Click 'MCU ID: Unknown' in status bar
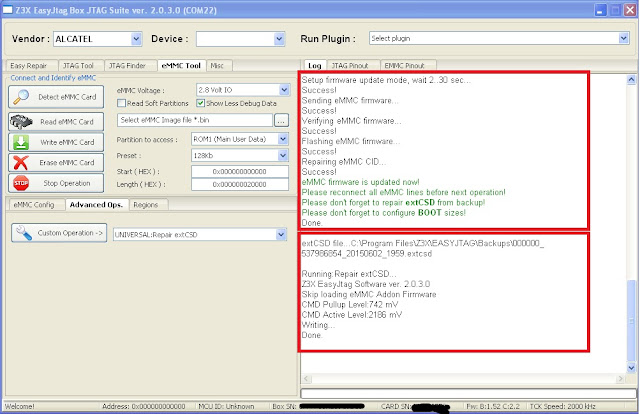This screenshot has height=414, width=640. click(226, 406)
